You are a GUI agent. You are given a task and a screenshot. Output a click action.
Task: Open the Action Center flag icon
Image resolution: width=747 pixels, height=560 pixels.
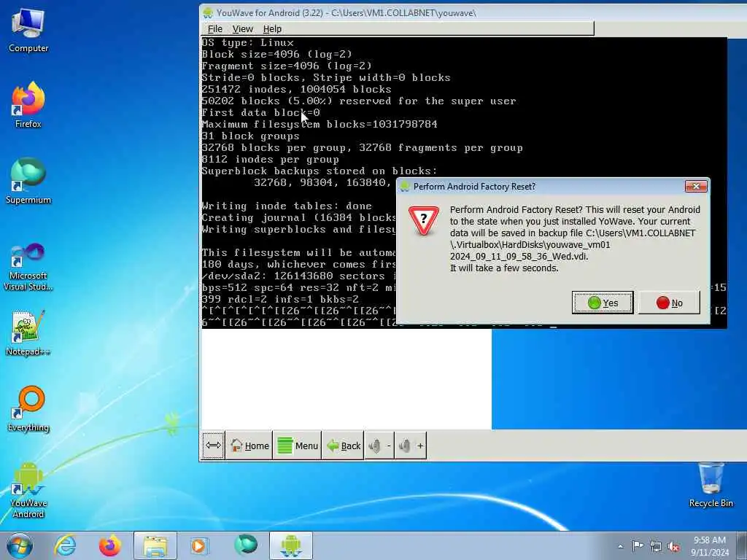click(638, 545)
